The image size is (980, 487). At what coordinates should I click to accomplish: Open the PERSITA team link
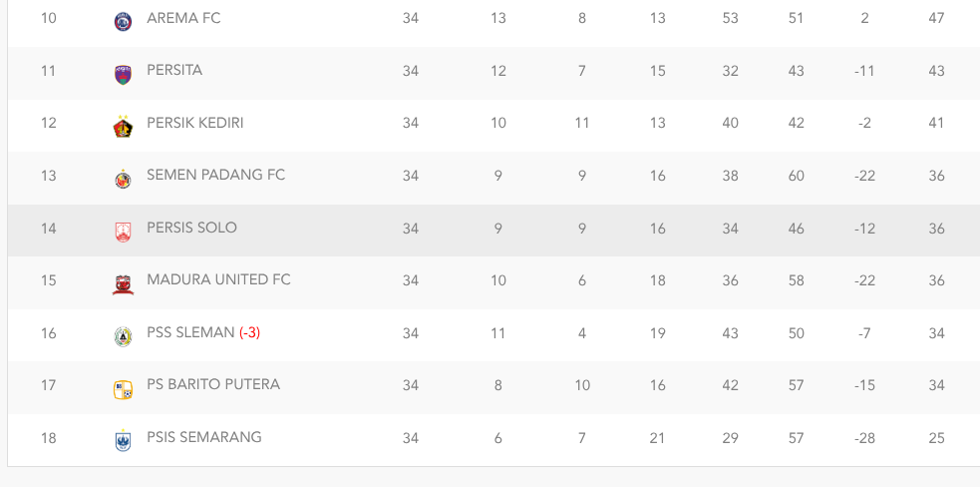click(x=174, y=70)
